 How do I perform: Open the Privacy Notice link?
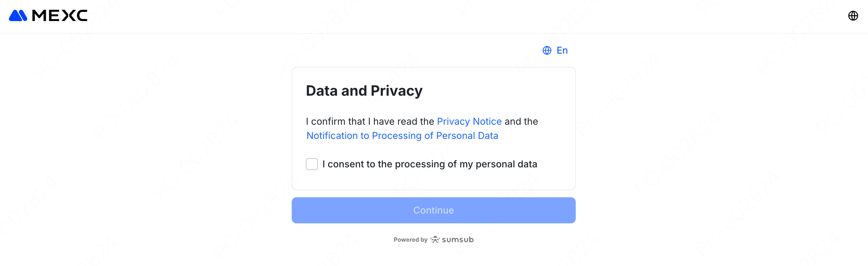click(x=469, y=121)
